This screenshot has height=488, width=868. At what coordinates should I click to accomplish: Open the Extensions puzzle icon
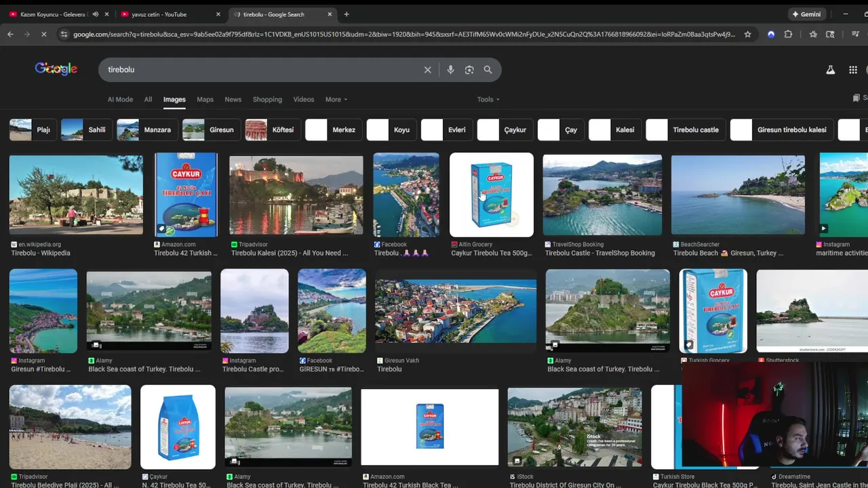[x=788, y=34]
